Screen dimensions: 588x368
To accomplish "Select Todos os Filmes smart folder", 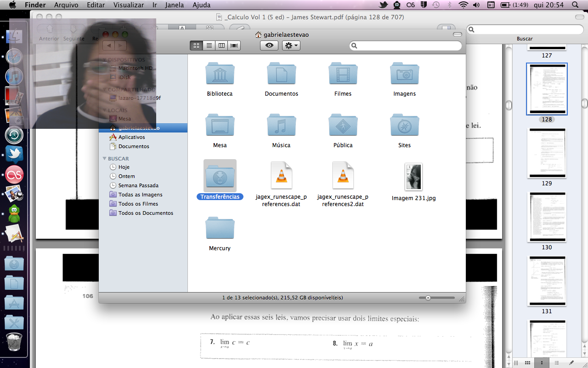I will [143, 204].
